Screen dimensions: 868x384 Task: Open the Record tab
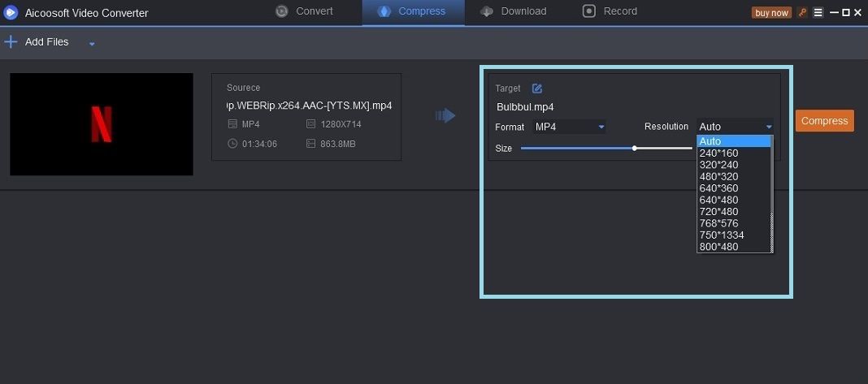click(610, 11)
